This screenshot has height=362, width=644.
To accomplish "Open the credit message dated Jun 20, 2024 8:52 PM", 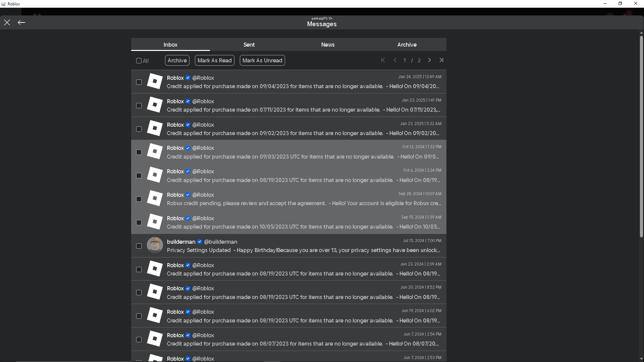I will click(289, 292).
